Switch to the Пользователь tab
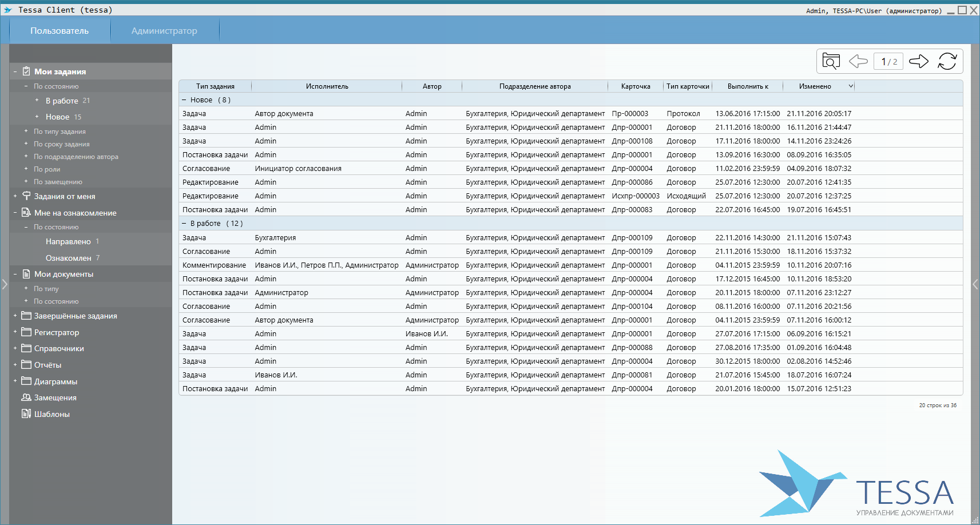 [x=59, y=30]
